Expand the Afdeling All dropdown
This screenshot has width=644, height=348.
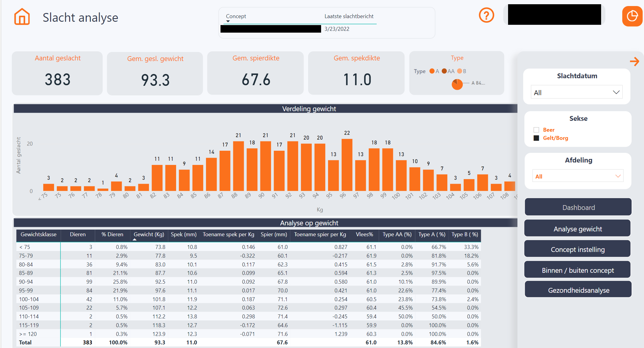(578, 176)
